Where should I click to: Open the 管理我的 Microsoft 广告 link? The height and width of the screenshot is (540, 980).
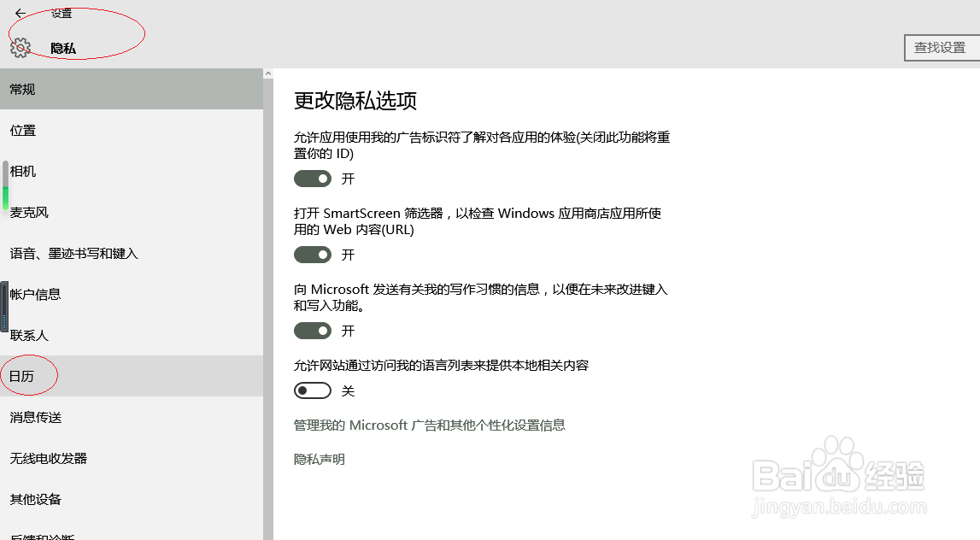tap(430, 425)
